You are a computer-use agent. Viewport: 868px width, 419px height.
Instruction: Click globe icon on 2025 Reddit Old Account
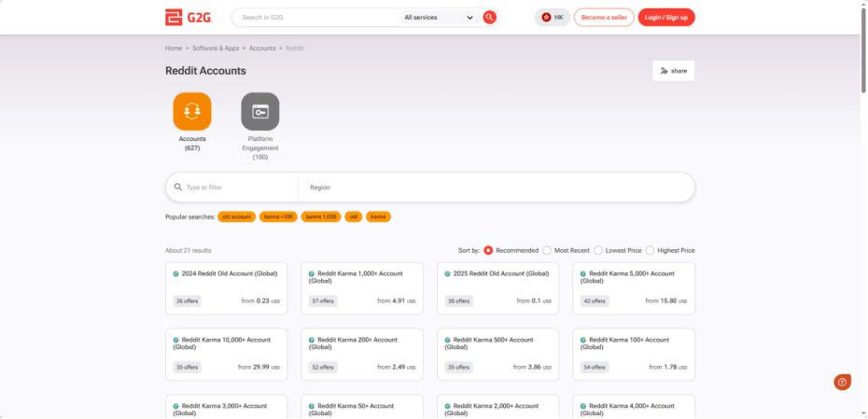point(447,273)
